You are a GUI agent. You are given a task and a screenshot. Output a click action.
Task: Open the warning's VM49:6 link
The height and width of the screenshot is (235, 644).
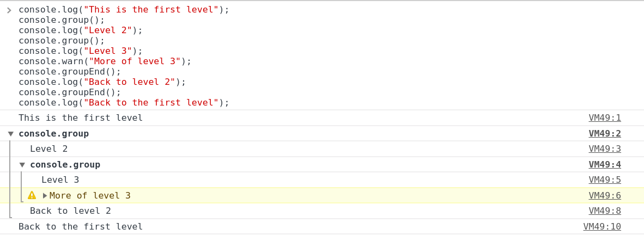[605, 196]
